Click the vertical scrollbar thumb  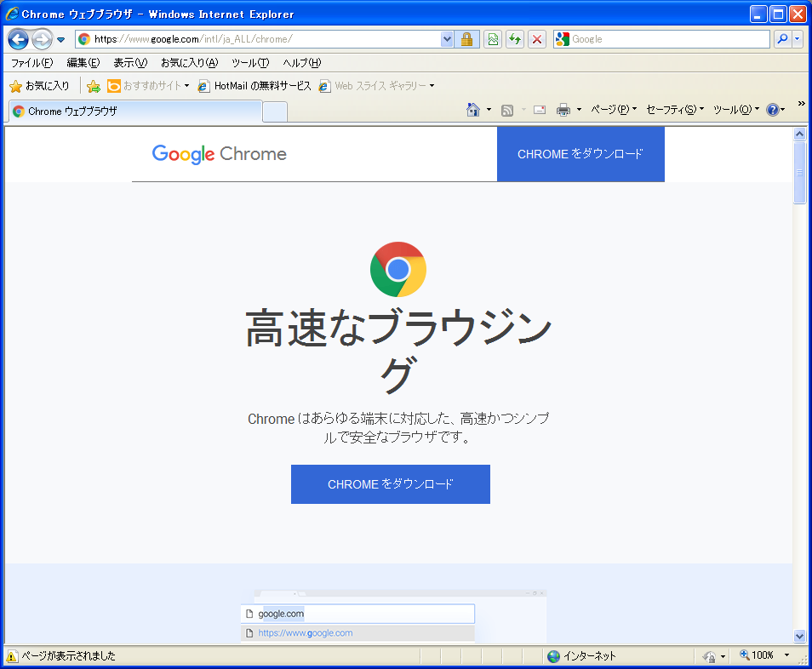click(799, 173)
